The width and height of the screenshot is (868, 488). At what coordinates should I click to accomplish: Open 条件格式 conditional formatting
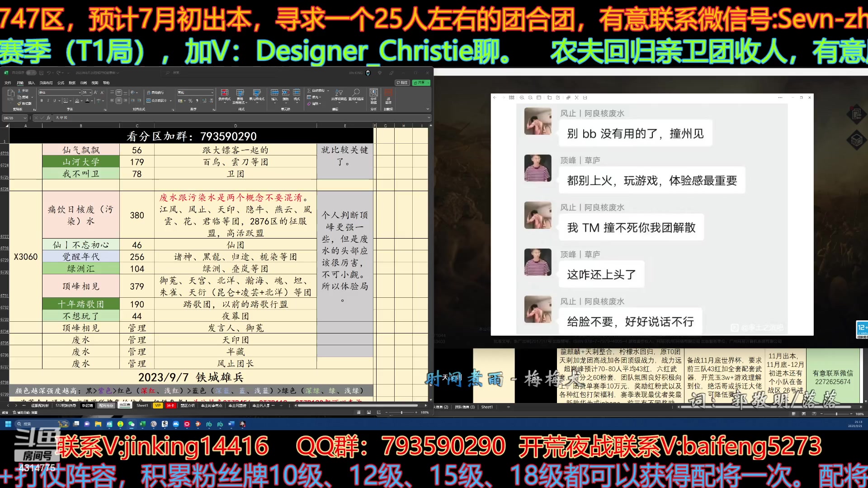[x=224, y=95]
